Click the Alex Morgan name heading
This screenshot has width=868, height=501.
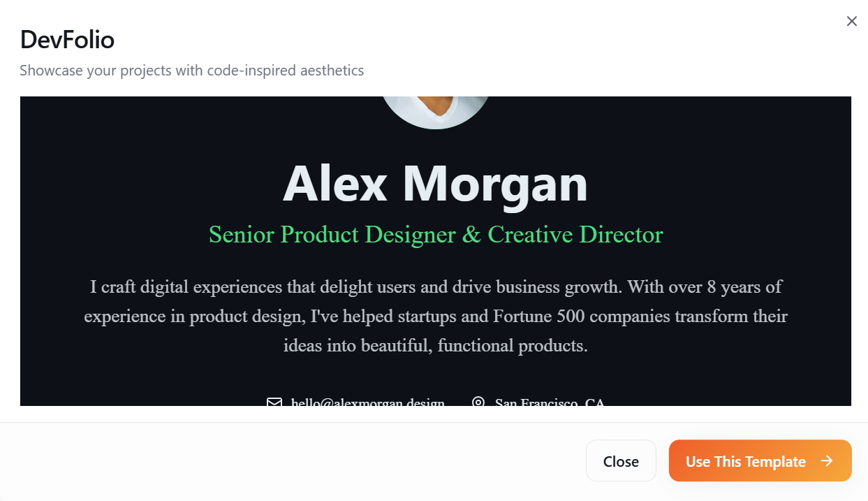(435, 183)
